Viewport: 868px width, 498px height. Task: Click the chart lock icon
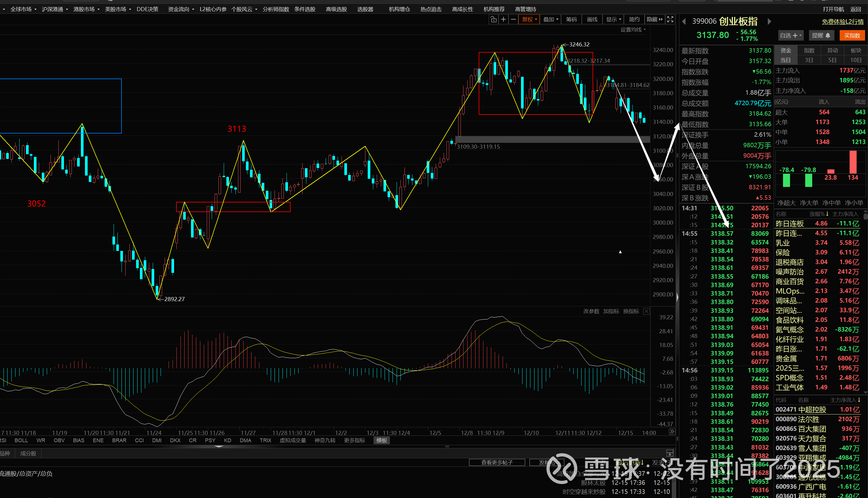[x=493, y=20]
